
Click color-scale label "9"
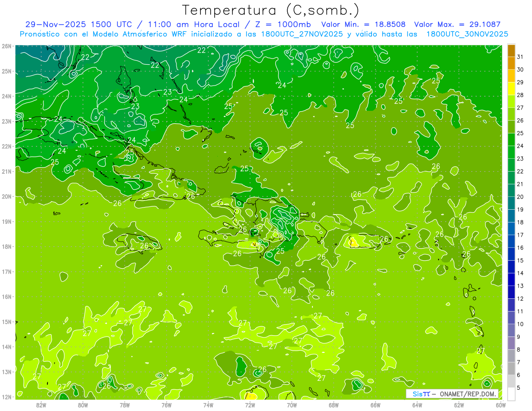coord(519,337)
